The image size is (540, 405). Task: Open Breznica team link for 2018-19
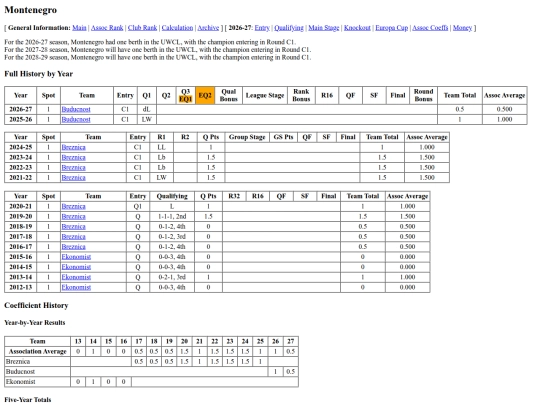coord(73,227)
